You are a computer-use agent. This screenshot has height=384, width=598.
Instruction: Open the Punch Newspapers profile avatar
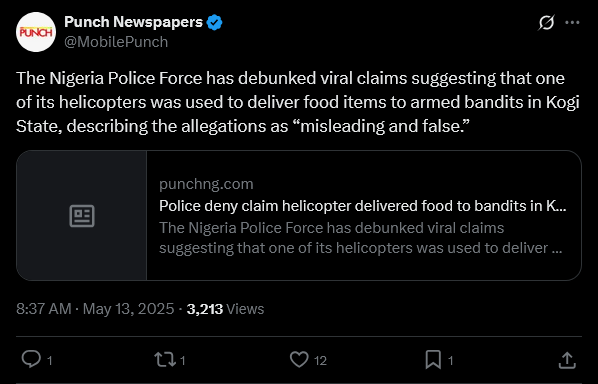tap(36, 32)
